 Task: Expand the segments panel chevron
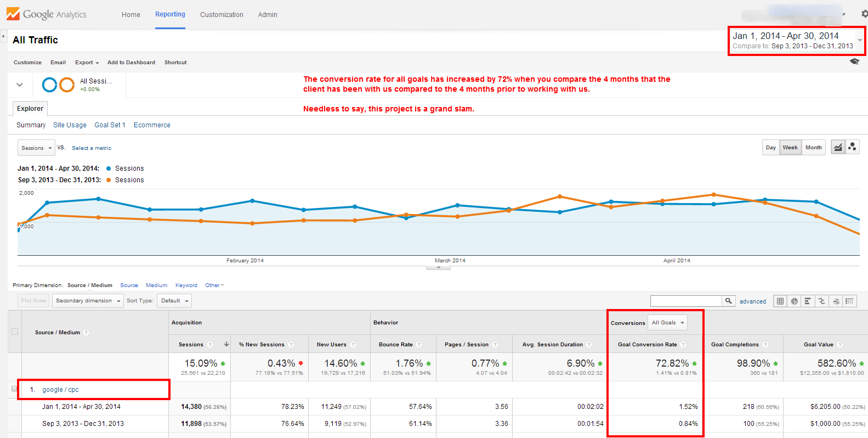coord(20,85)
